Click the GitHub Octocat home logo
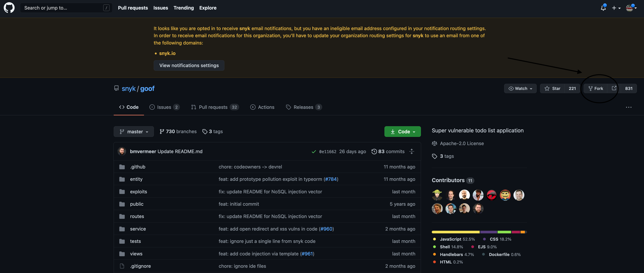This screenshot has width=644, height=273. pyautogui.click(x=9, y=8)
